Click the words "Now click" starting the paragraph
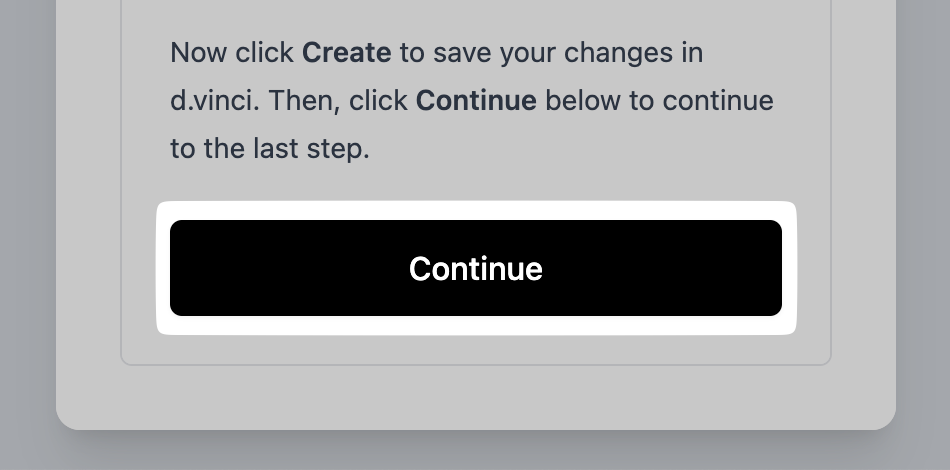This screenshot has width=950, height=470. (x=232, y=52)
